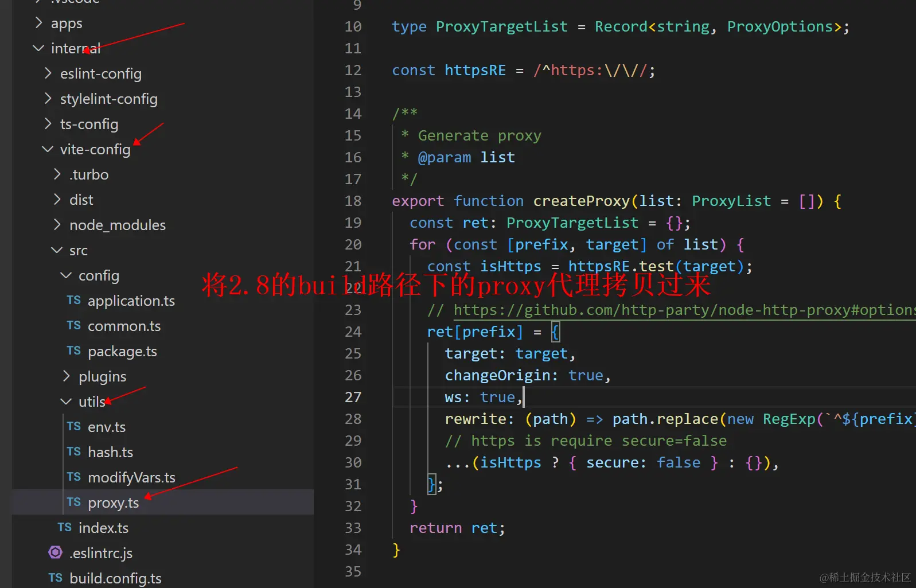Collapse the vite-config folder chevron

click(48, 149)
